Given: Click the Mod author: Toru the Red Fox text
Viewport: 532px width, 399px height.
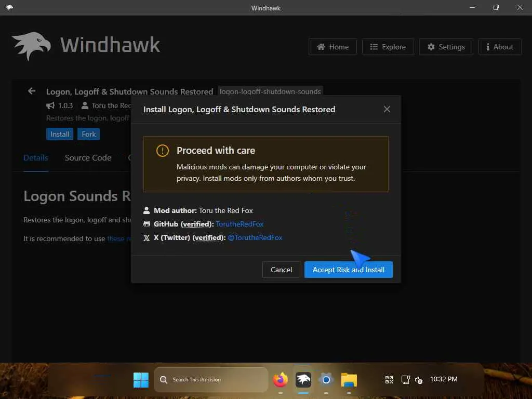Looking at the screenshot, I should click(x=203, y=210).
